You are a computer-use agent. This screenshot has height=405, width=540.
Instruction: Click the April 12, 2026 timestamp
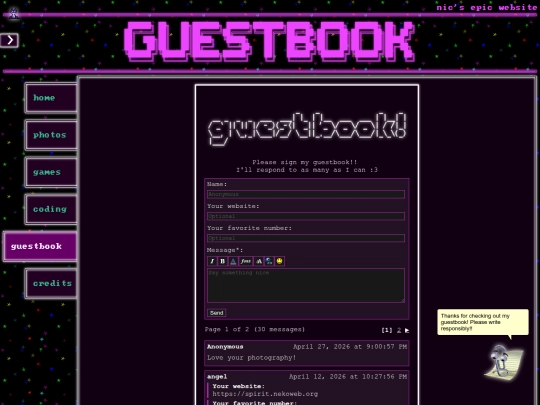(348, 377)
